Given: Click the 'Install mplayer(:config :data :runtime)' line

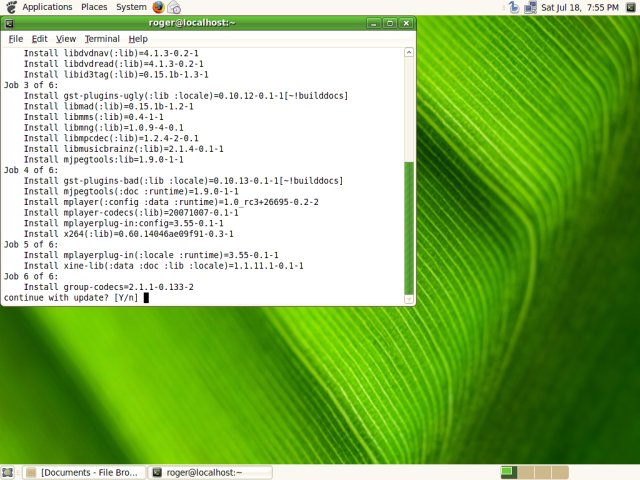Looking at the screenshot, I should click(171, 202).
